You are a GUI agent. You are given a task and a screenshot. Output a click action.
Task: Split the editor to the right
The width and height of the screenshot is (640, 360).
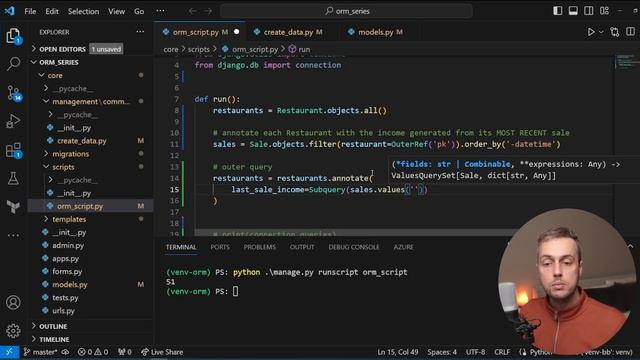tap(630, 32)
